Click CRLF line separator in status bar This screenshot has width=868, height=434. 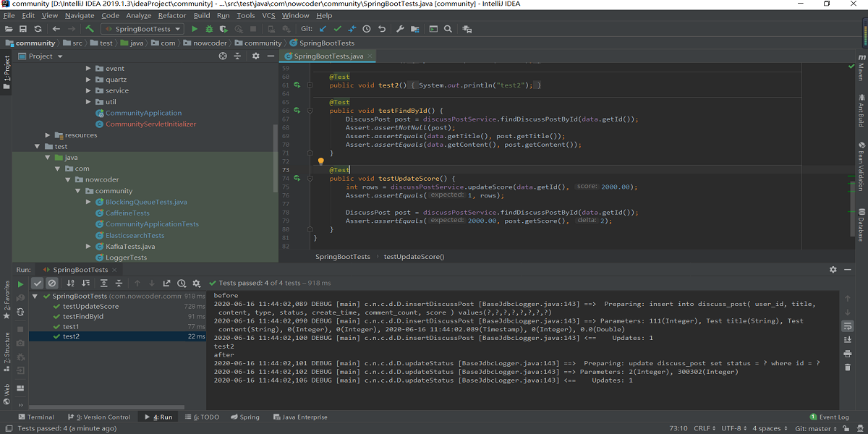704,428
